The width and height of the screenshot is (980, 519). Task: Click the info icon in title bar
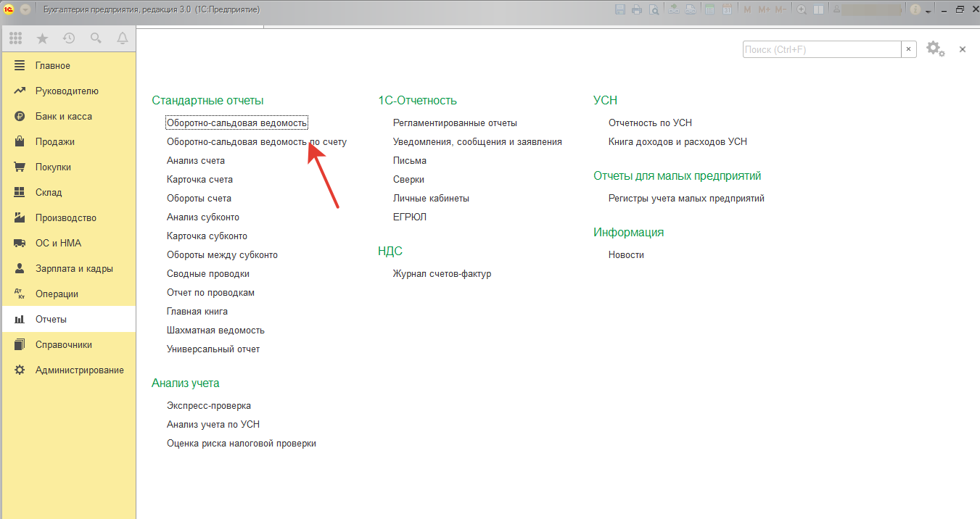pyautogui.click(x=915, y=9)
